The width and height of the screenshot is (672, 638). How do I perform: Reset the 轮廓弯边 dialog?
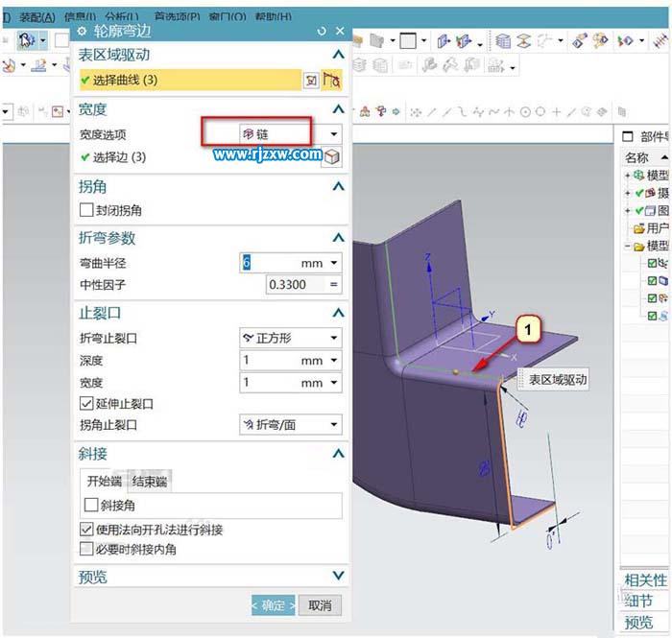pyautogui.click(x=322, y=31)
